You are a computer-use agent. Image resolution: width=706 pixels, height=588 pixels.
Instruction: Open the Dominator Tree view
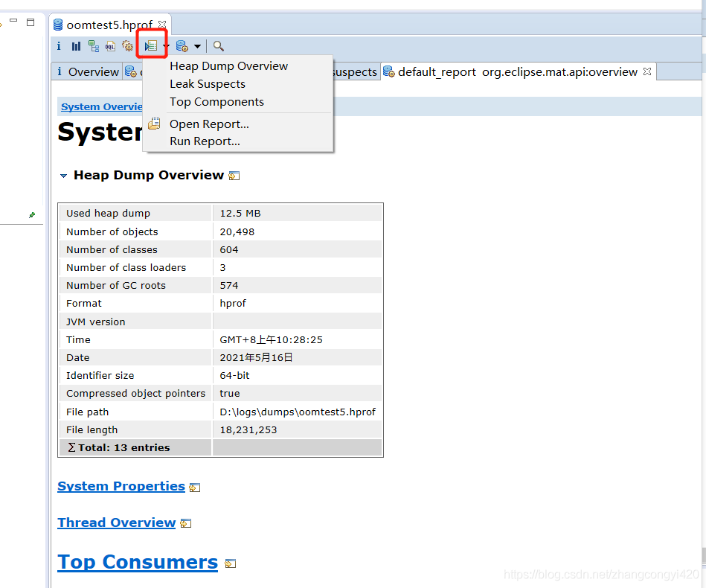point(94,46)
